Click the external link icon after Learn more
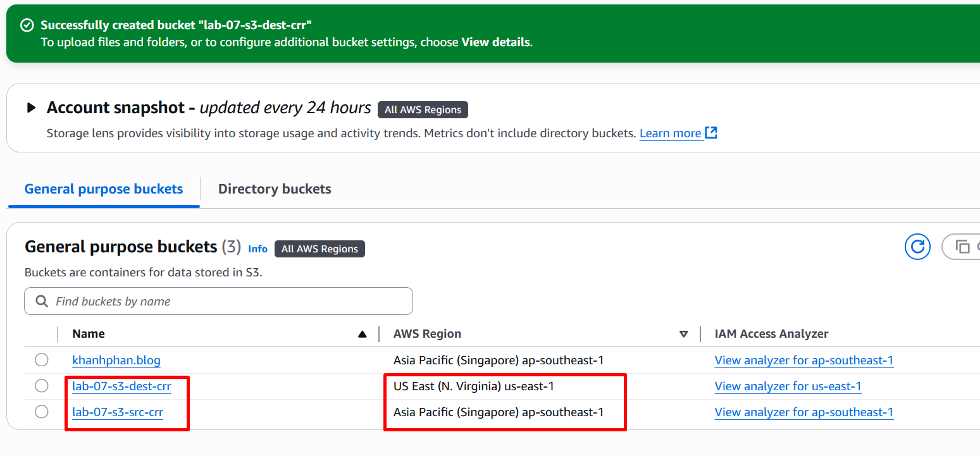 tap(711, 133)
